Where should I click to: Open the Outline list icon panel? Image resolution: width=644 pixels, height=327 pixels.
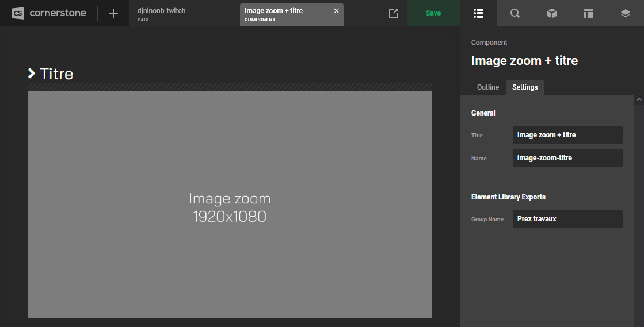coord(478,13)
